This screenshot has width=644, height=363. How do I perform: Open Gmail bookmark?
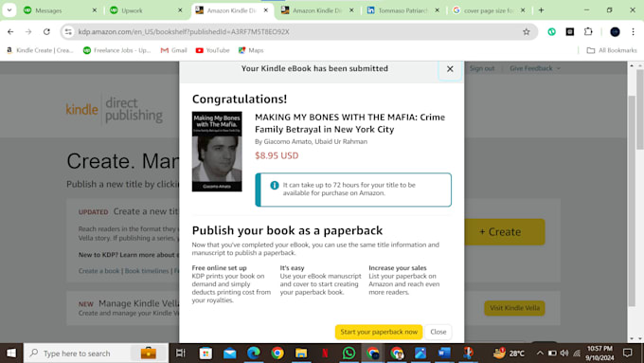pyautogui.click(x=173, y=50)
